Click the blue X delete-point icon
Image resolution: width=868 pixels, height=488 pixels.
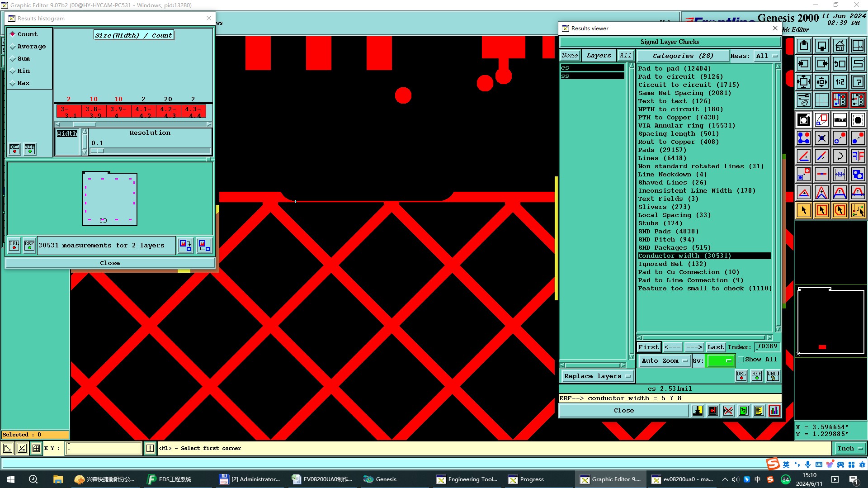(822, 138)
